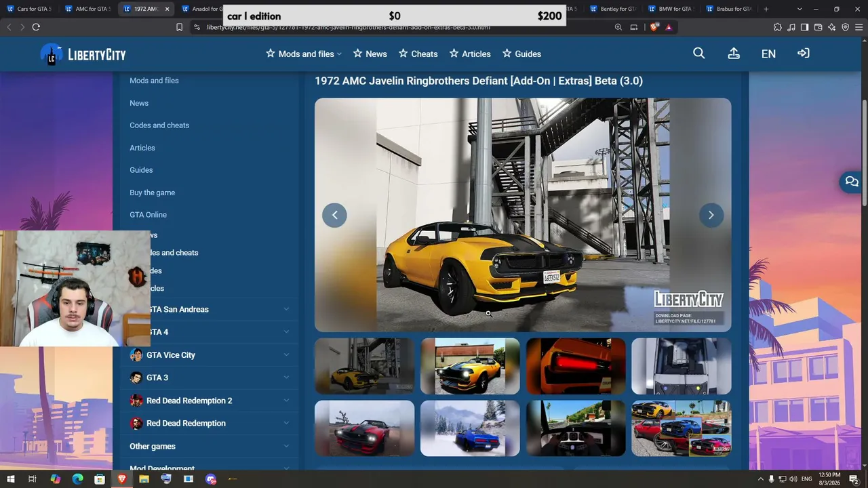
Task: Show the next gallery image
Action: click(711, 216)
